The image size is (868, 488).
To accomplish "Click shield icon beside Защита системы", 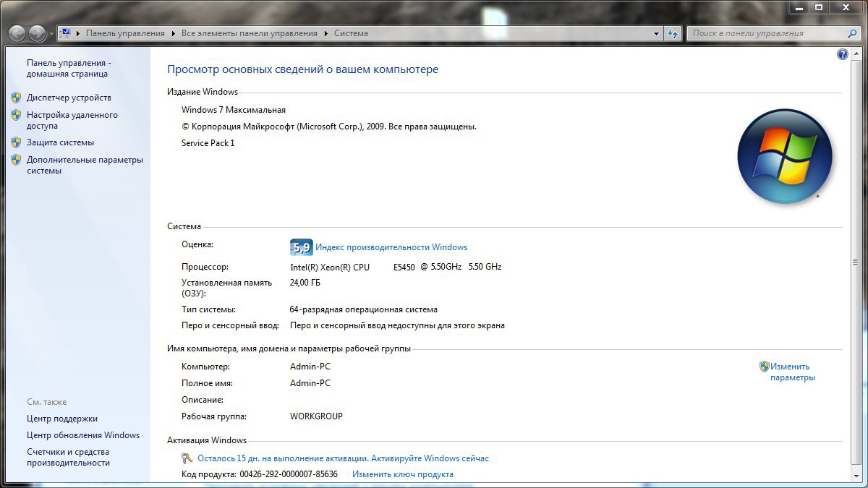I will [x=16, y=142].
